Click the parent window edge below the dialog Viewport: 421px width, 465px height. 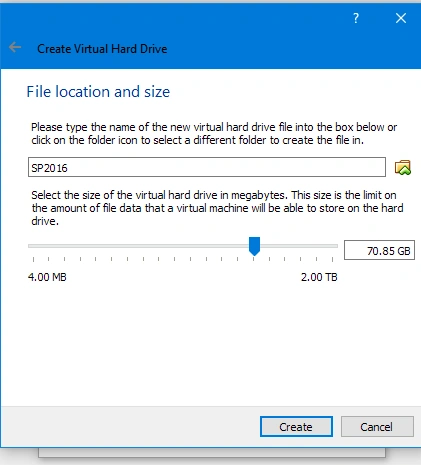click(x=212, y=453)
